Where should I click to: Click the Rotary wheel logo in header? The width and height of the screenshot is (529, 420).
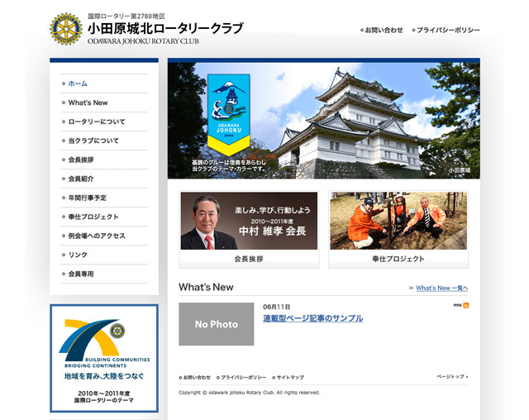tap(66, 29)
